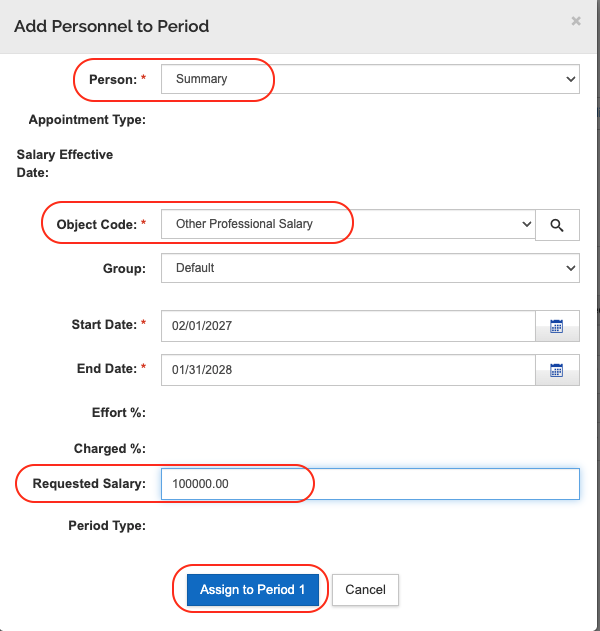Click the 'Start Date:' label

coord(104,324)
